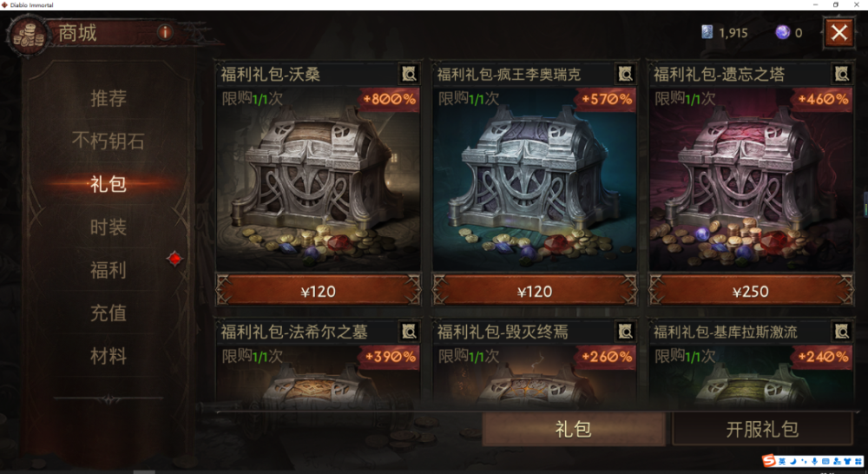
Task: Inspect 福利礼包-遗忘之塔 with its magnifier icon
Action: 842,74
